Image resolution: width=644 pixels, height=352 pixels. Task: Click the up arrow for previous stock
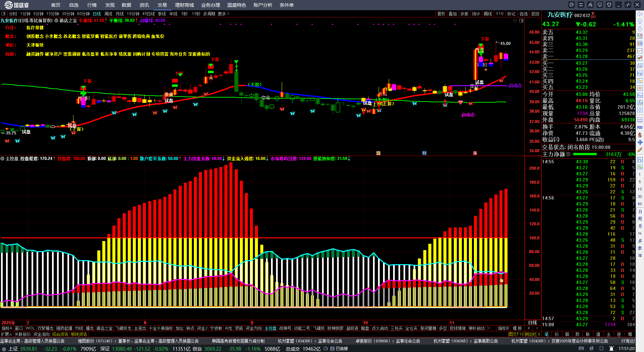click(640, 21)
